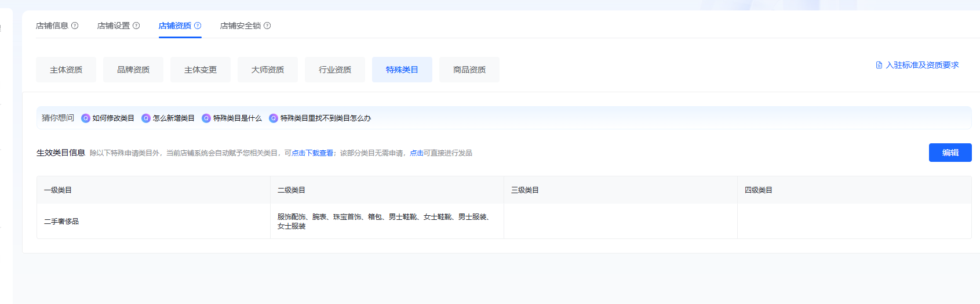Open the 商品资质 sub-tab

point(469,70)
